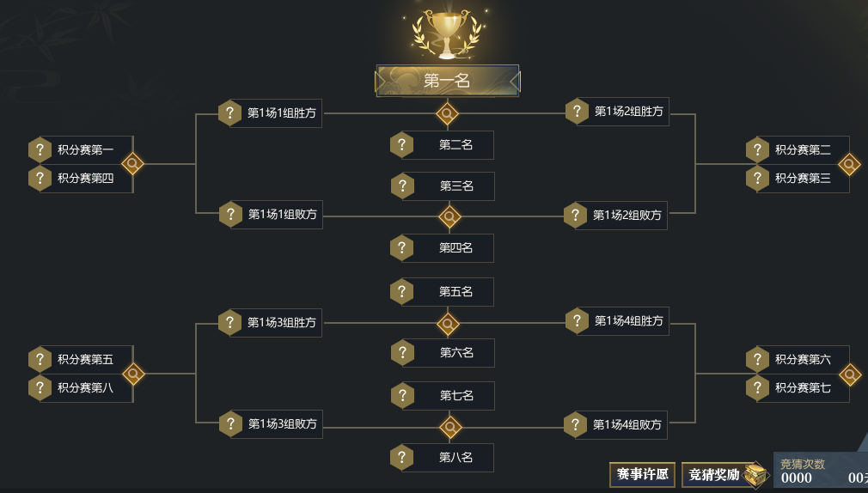This screenshot has height=493, width=868.
Task: Click the golden trophy icon
Action: (x=447, y=33)
